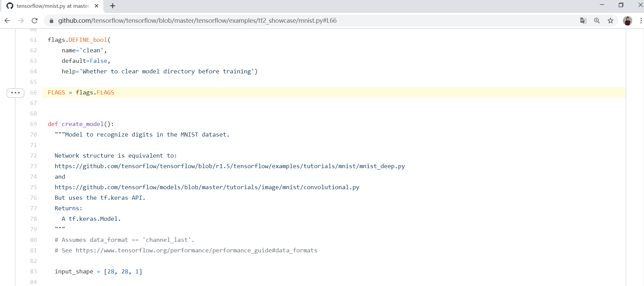The image size is (644, 286).
Task: Select highlighted line number 66
Action: [33, 93]
